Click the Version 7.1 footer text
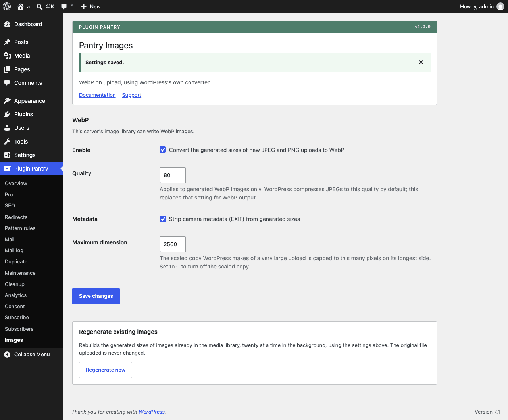Image resolution: width=508 pixels, height=420 pixels. point(487,412)
